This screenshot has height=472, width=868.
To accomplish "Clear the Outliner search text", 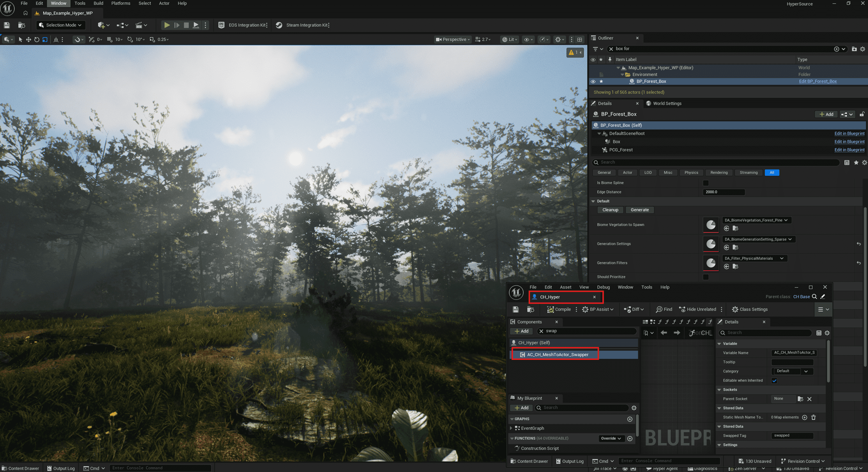I will click(x=611, y=49).
